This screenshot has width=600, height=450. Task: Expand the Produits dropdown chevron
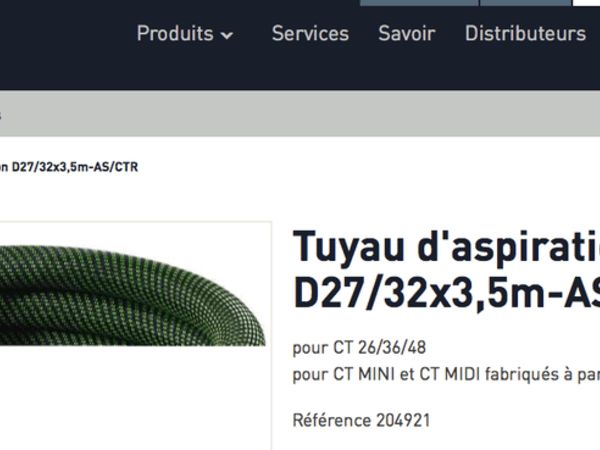pos(227,35)
